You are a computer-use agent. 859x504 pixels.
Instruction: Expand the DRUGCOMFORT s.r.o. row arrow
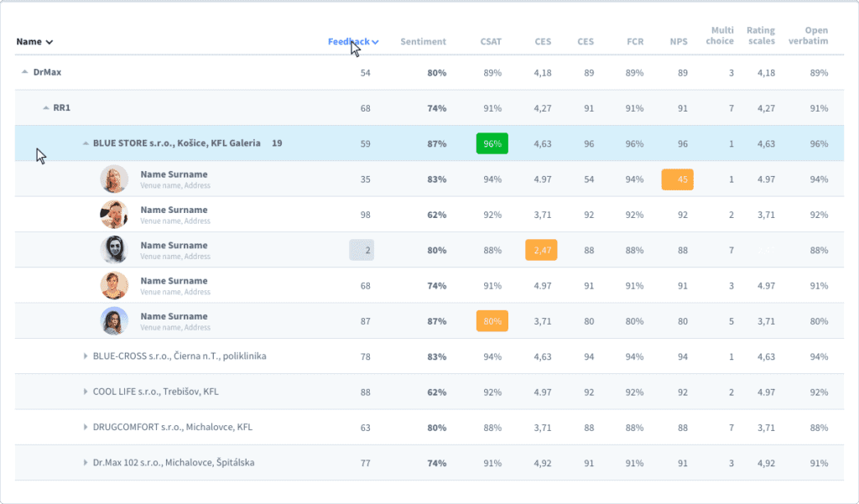coord(86,427)
